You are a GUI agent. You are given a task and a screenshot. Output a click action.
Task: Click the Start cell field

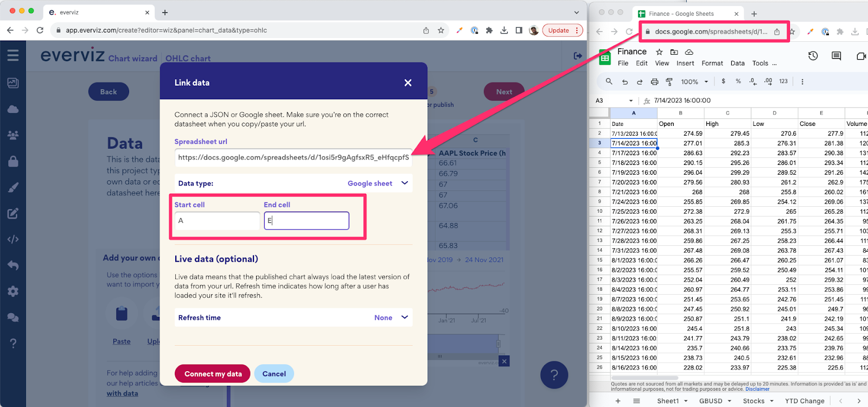(x=217, y=221)
